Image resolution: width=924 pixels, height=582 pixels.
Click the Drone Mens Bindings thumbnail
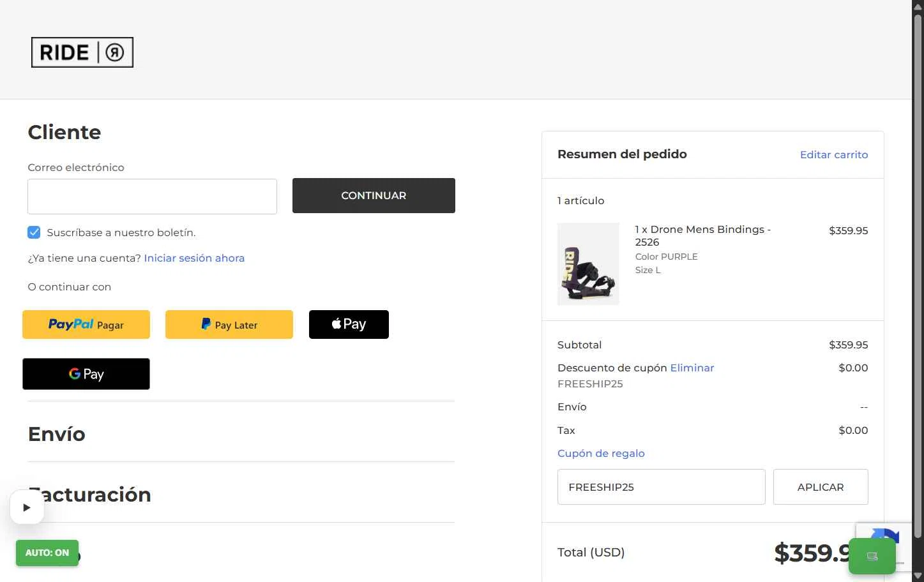click(x=588, y=264)
